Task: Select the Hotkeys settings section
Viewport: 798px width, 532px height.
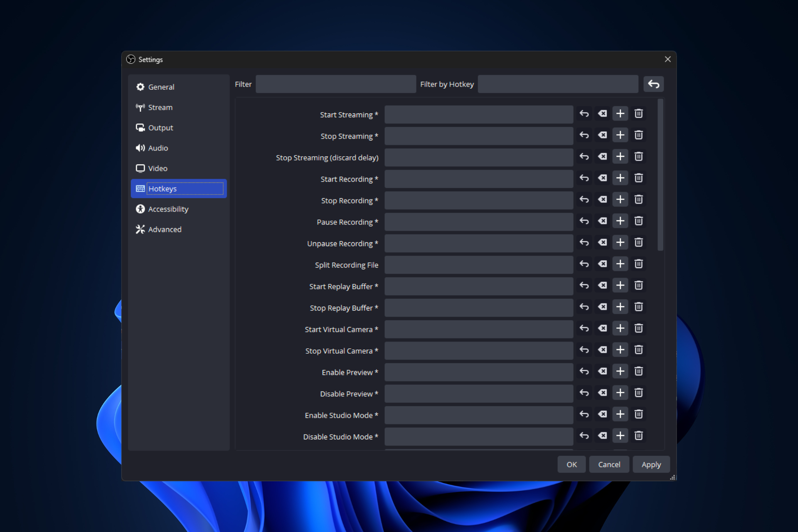Action: [179, 189]
